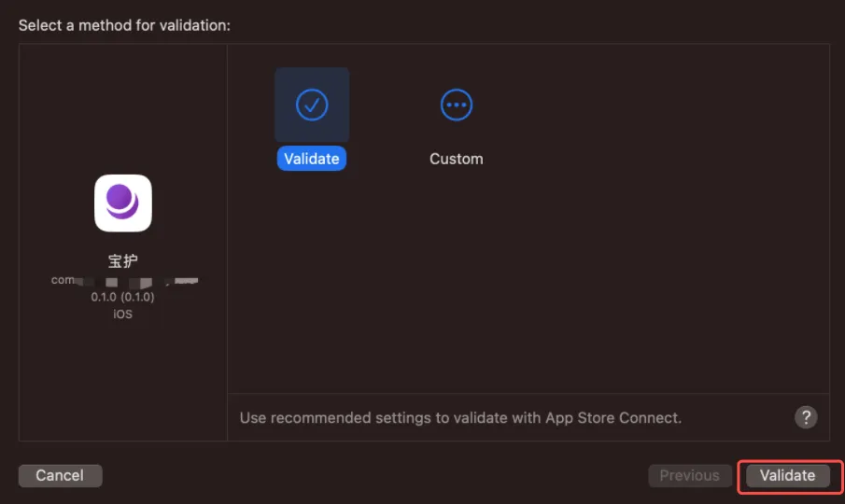Image resolution: width=845 pixels, height=504 pixels.
Task: Go back with the Previous button
Action: tap(689, 475)
